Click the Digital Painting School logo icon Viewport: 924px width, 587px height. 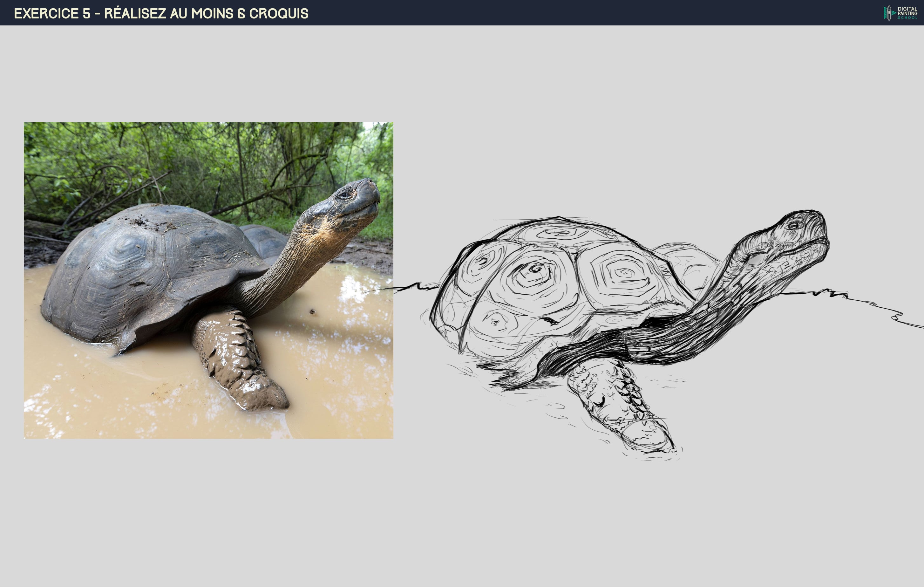[x=889, y=13]
